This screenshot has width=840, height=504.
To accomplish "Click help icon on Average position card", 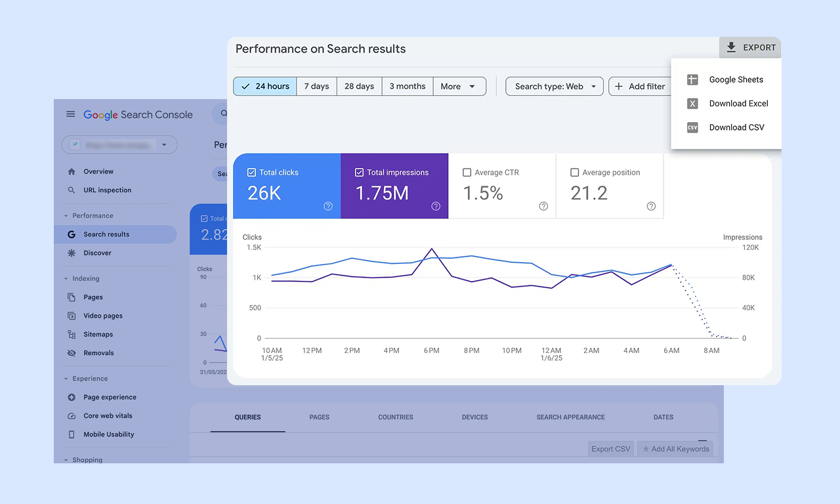I will (x=651, y=206).
